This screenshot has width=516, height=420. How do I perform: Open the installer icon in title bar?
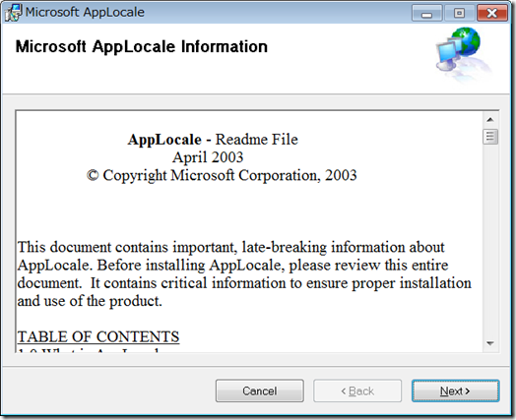click(x=14, y=13)
